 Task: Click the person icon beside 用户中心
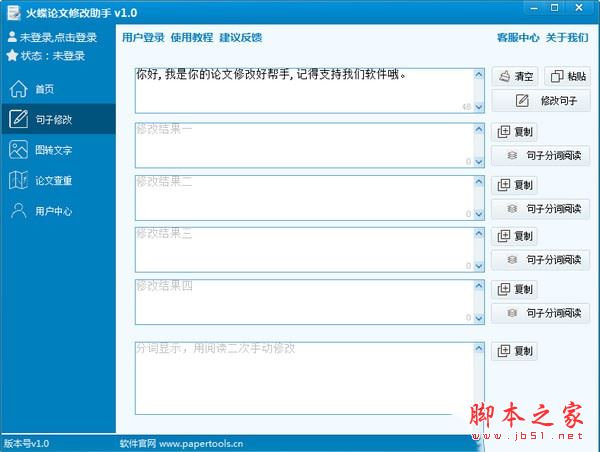click(x=18, y=210)
